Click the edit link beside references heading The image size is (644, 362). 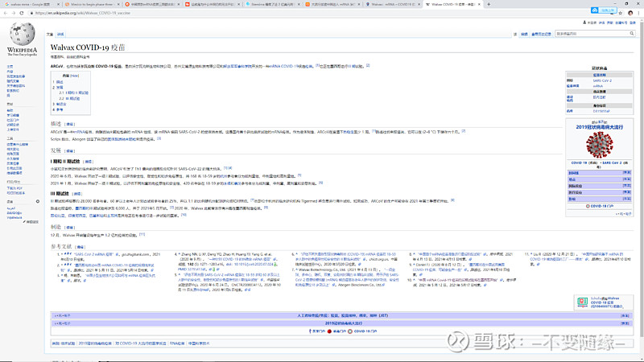click(x=80, y=247)
